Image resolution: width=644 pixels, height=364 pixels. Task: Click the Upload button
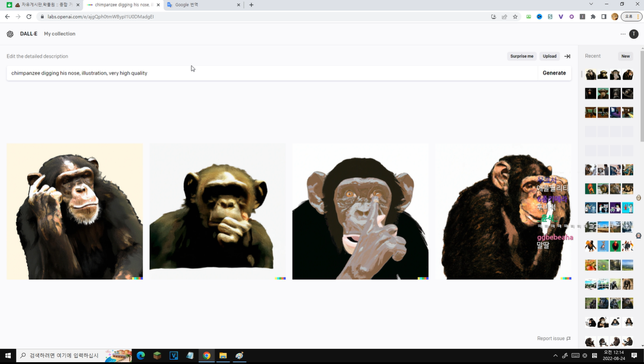pyautogui.click(x=549, y=56)
